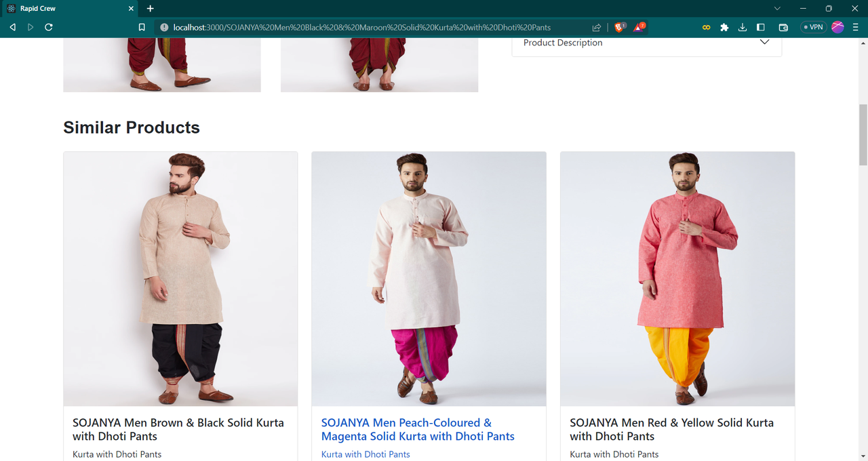Open SOJANYA Men Brown & Black Kurta title

pos(178,429)
